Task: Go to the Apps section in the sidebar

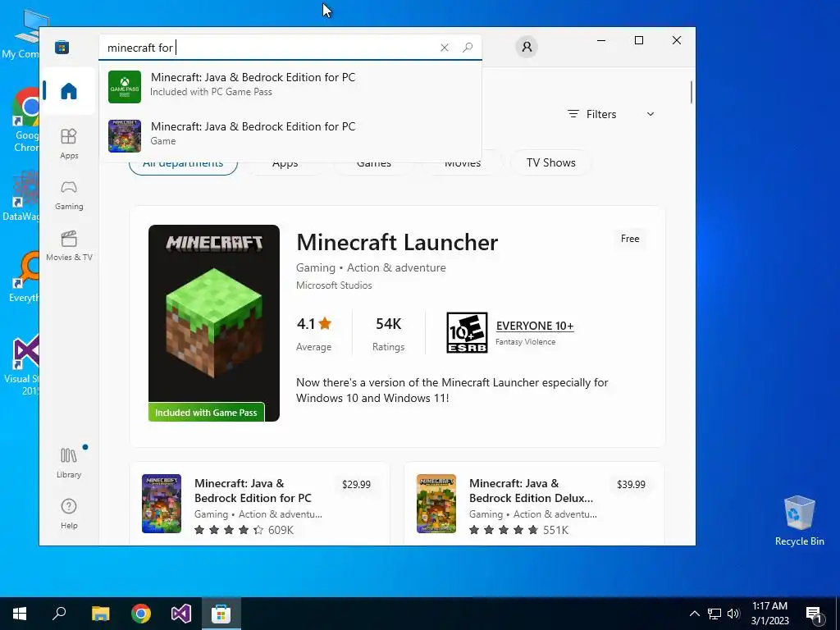Action: [x=69, y=144]
